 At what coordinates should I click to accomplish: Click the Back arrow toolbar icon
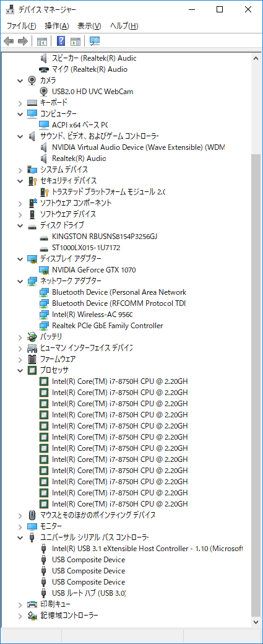tap(9, 41)
